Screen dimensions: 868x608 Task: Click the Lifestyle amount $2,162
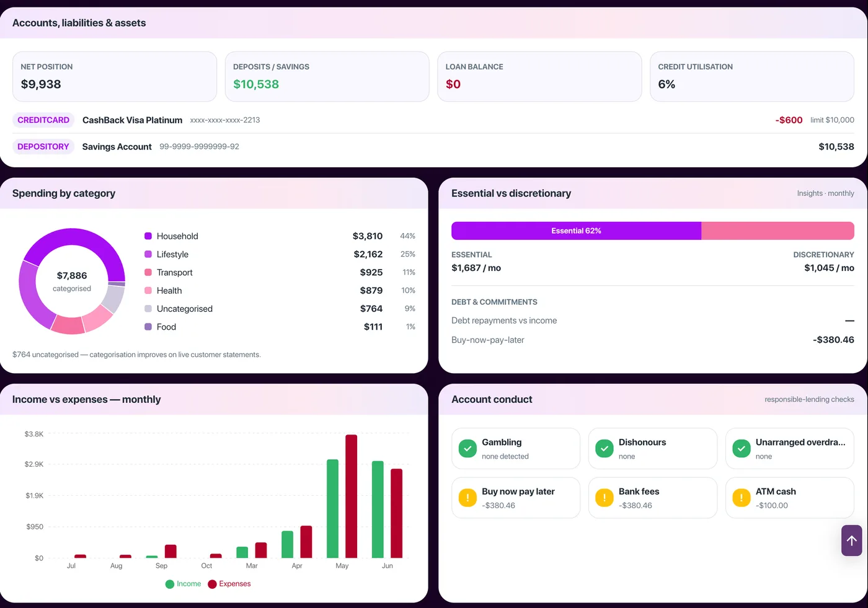click(x=368, y=254)
